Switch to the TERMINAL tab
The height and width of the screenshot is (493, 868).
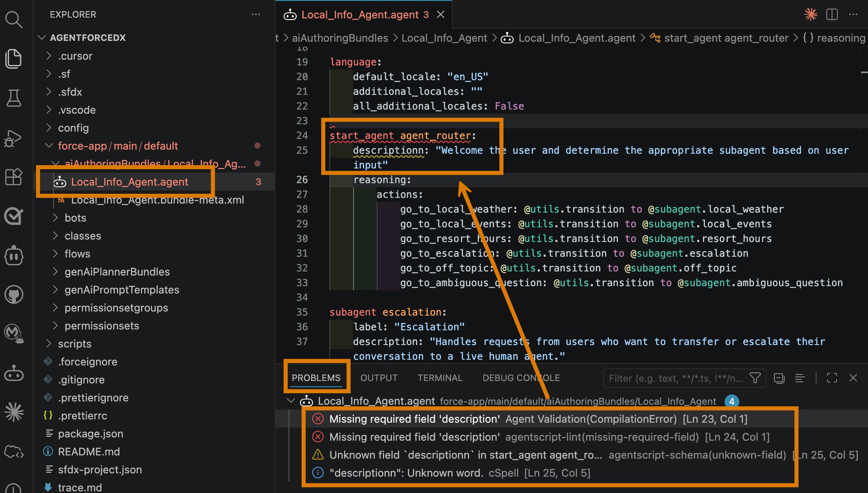click(440, 378)
